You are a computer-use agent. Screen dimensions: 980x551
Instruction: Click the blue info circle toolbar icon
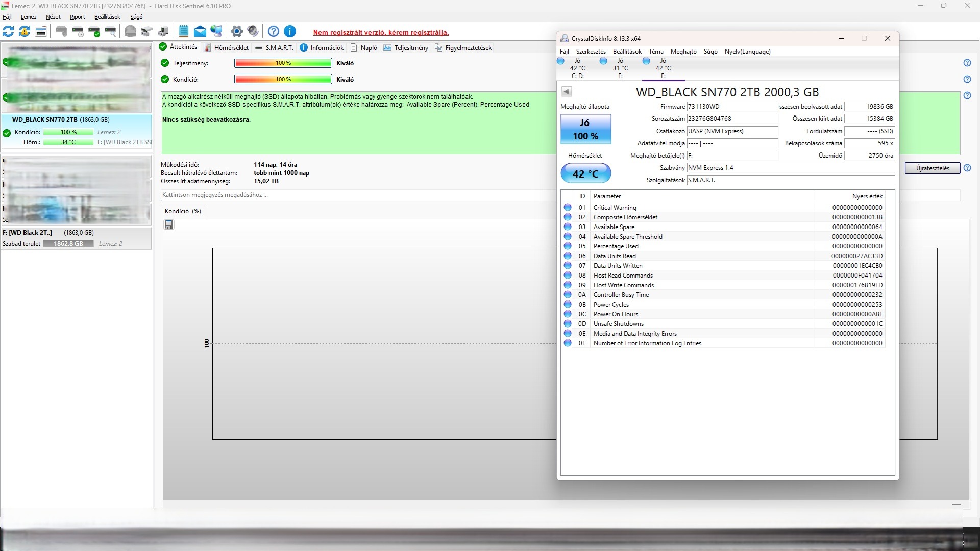tap(290, 32)
